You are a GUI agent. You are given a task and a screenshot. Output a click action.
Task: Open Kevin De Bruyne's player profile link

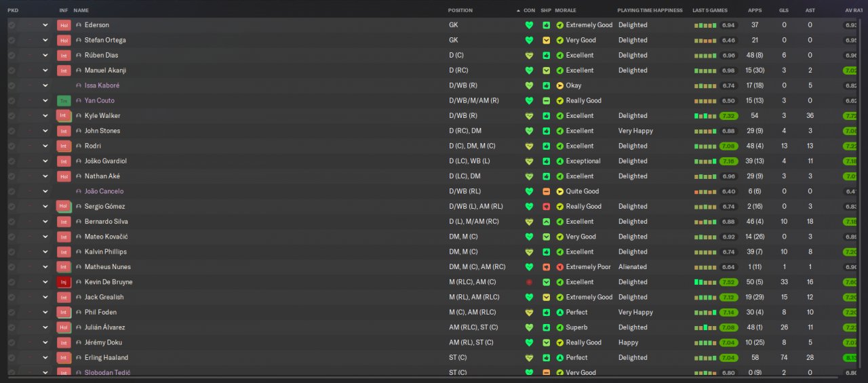point(108,282)
